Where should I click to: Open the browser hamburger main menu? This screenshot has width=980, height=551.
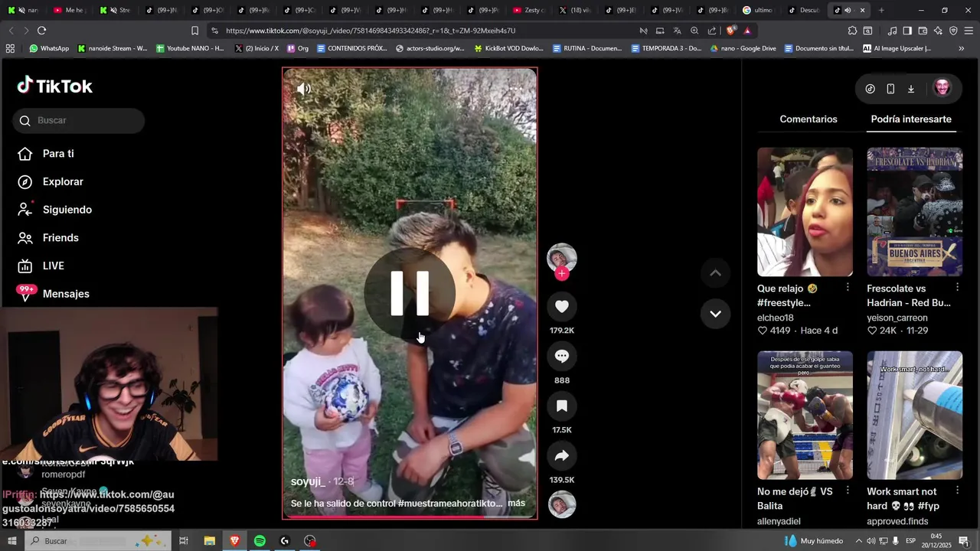(x=969, y=31)
